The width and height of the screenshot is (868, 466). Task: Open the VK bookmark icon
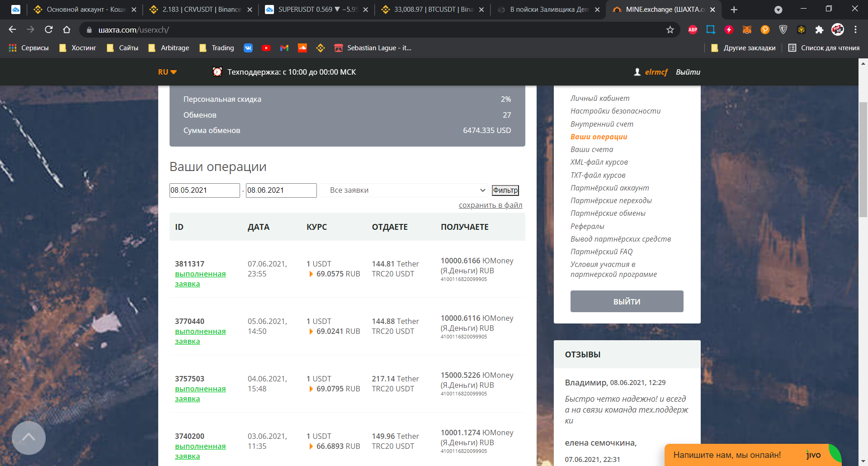tap(248, 48)
